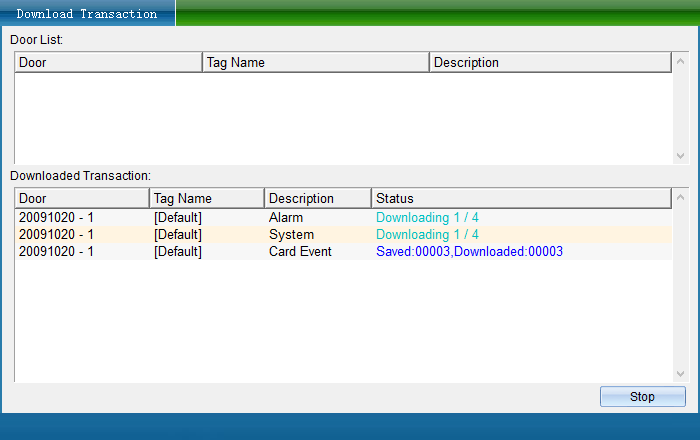Click Description header in Downloaded Transaction table
The height and width of the screenshot is (440, 700).
[317, 199]
